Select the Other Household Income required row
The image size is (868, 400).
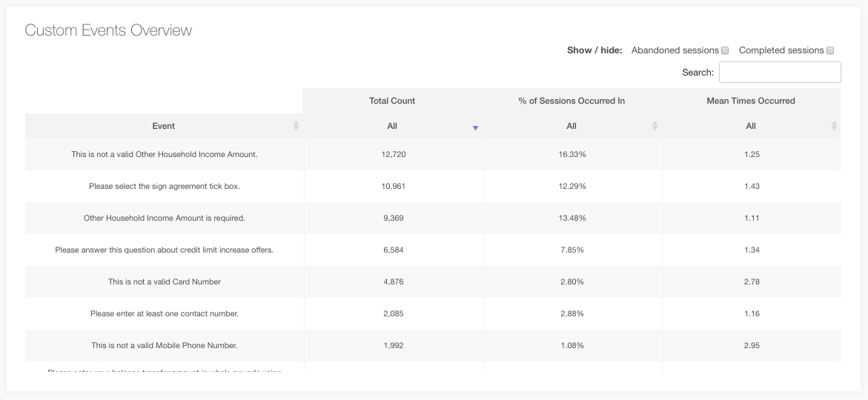tap(164, 219)
